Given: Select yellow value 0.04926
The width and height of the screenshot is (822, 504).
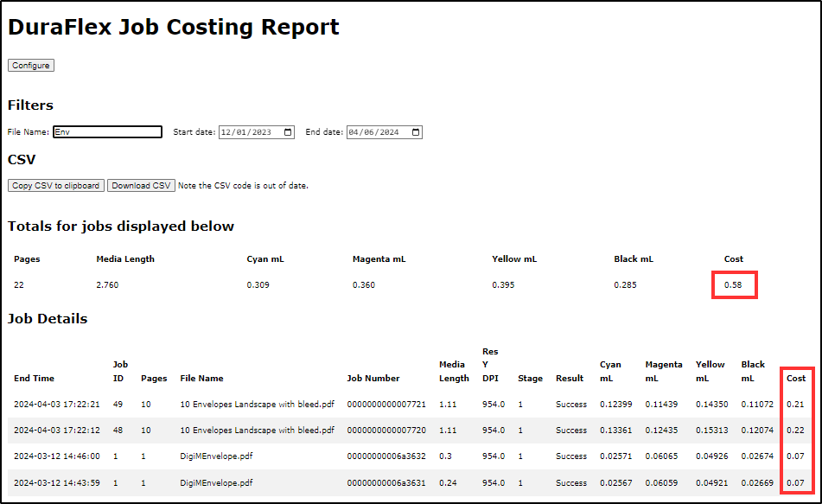Looking at the screenshot, I should 712,456.
